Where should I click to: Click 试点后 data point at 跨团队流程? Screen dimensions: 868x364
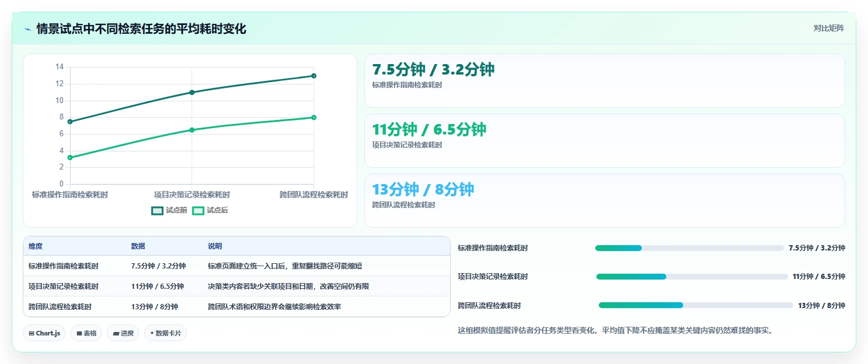click(x=314, y=118)
